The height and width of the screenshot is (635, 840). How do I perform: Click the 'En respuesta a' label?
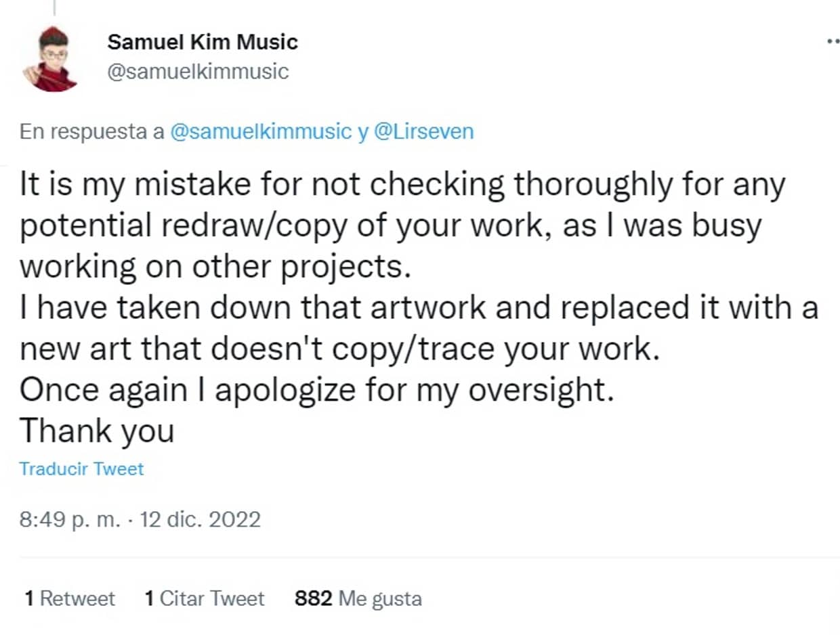(x=91, y=131)
